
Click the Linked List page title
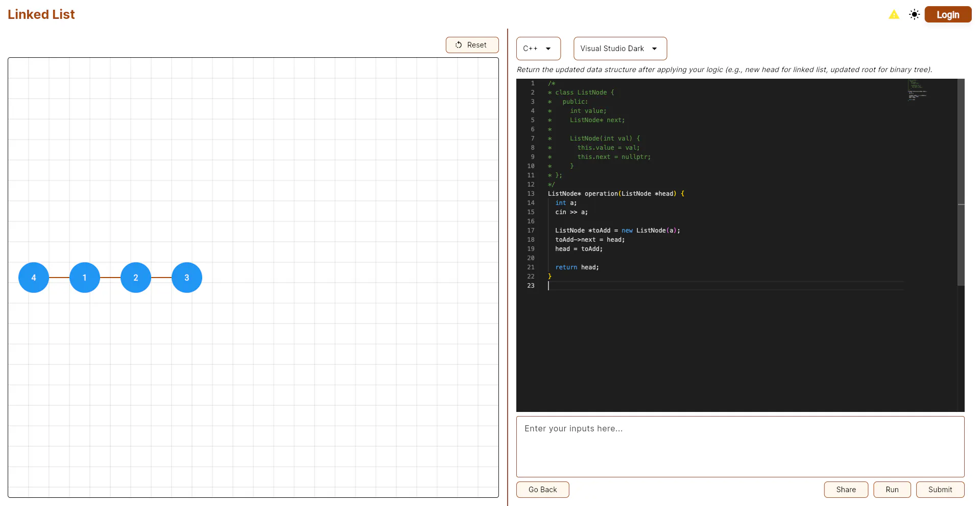pos(41,14)
